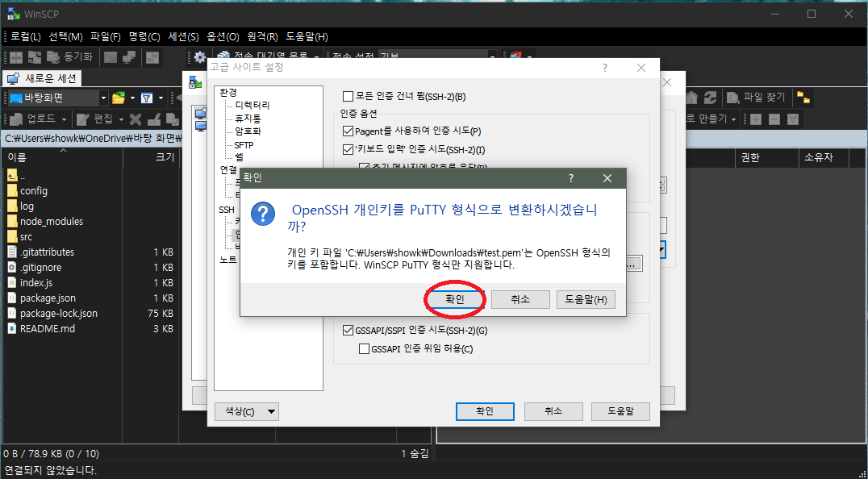Image resolution: width=868 pixels, height=479 pixels.
Task: Click the remote directory tree icon
Action: pyautogui.click(x=803, y=98)
